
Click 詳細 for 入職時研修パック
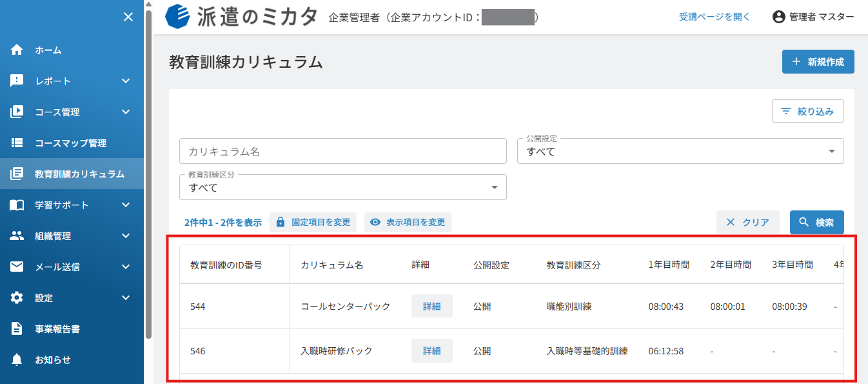[x=432, y=351]
